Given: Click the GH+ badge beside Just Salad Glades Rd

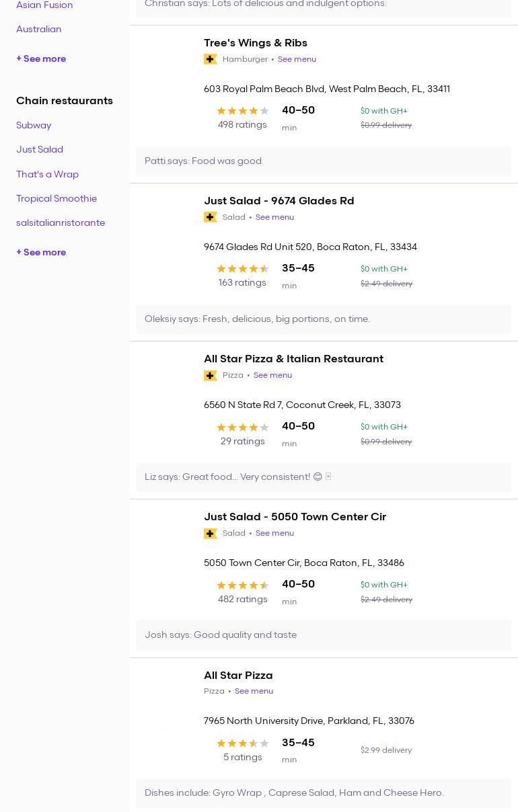Looking at the screenshot, I should pos(211,217).
